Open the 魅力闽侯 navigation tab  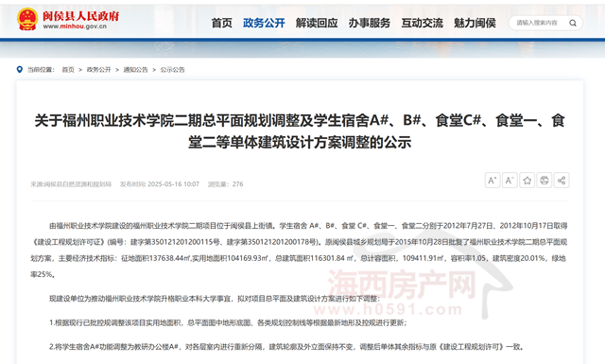tap(475, 23)
